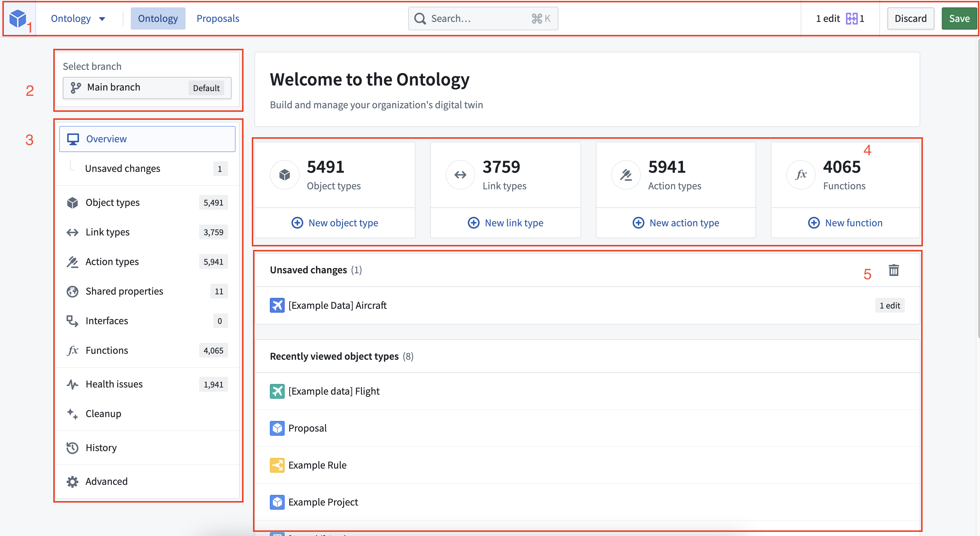Open Advanced settings in sidebar
Viewport: 980px width, 536px height.
click(147, 481)
